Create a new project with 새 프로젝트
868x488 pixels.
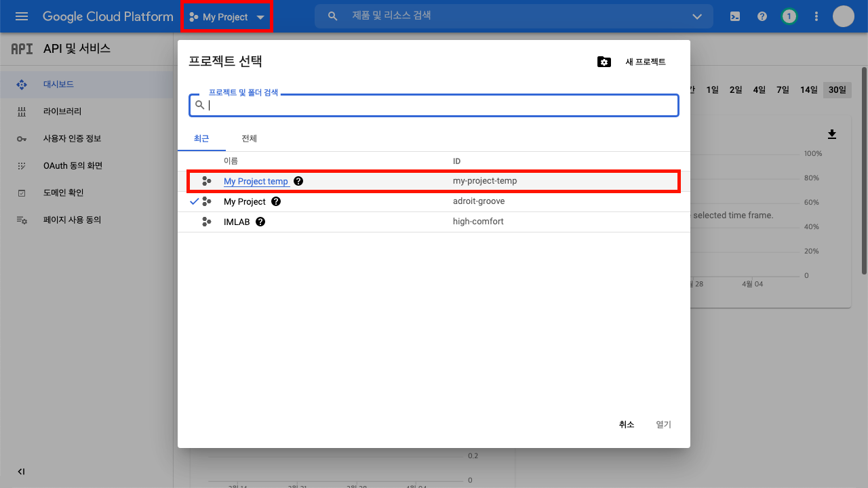[x=646, y=62]
